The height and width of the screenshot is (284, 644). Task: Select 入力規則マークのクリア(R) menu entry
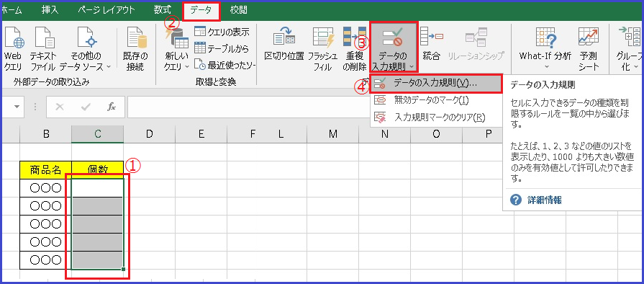436,117
